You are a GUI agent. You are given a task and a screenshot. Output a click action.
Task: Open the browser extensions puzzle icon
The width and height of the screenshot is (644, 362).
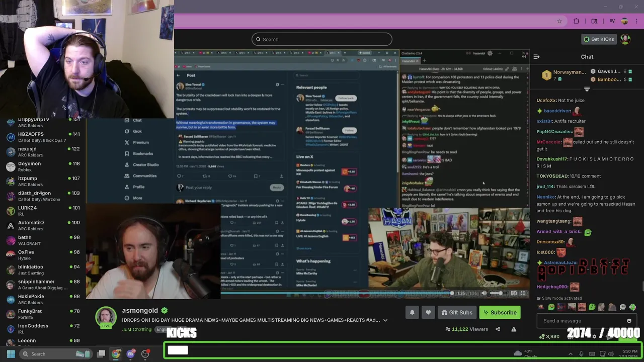[x=577, y=21]
